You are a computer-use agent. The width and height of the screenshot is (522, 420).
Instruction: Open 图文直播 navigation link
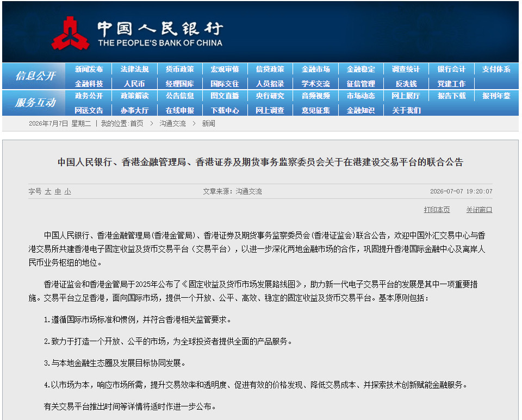225,96
